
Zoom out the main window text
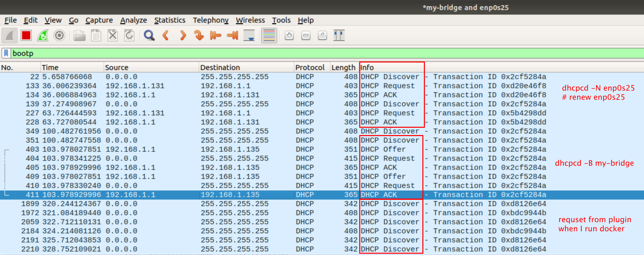(x=306, y=36)
